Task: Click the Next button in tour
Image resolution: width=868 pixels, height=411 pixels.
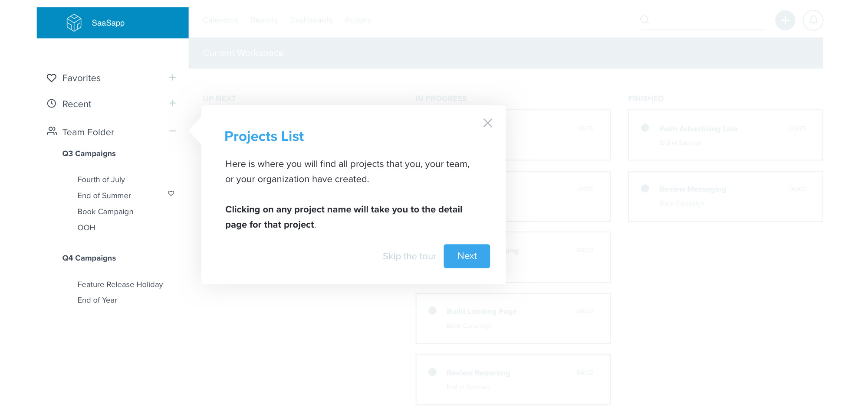Action: coord(467,256)
